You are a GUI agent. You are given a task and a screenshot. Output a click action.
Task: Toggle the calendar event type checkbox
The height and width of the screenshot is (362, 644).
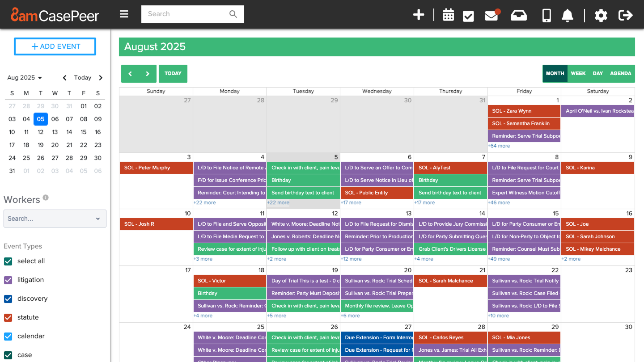[8, 336]
